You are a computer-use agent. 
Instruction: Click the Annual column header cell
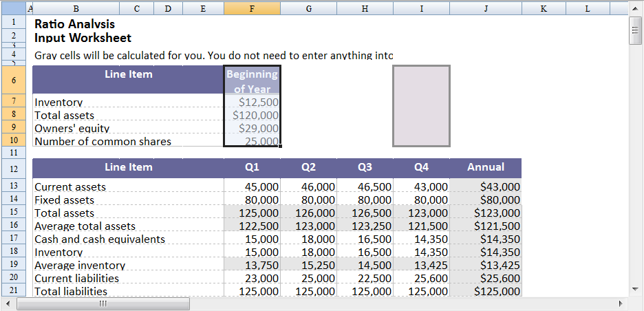pyautogui.click(x=486, y=167)
